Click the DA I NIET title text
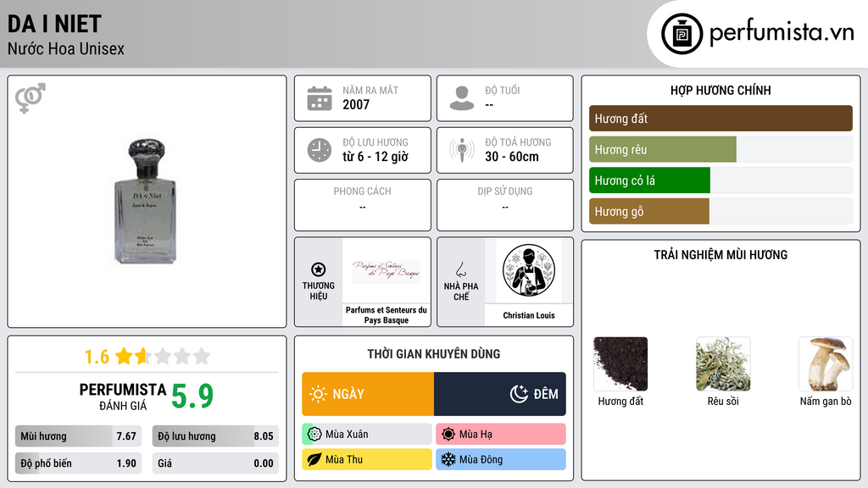This screenshot has height=488, width=868. click(x=54, y=24)
